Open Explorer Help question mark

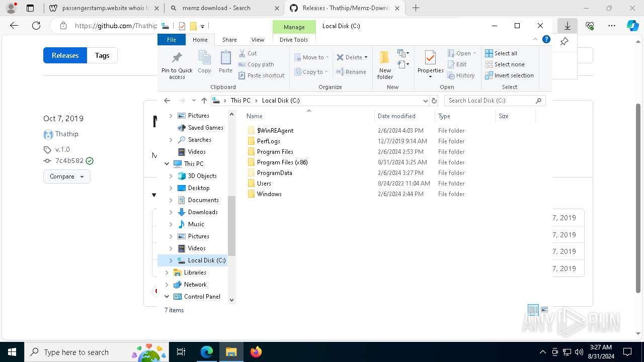546,39
